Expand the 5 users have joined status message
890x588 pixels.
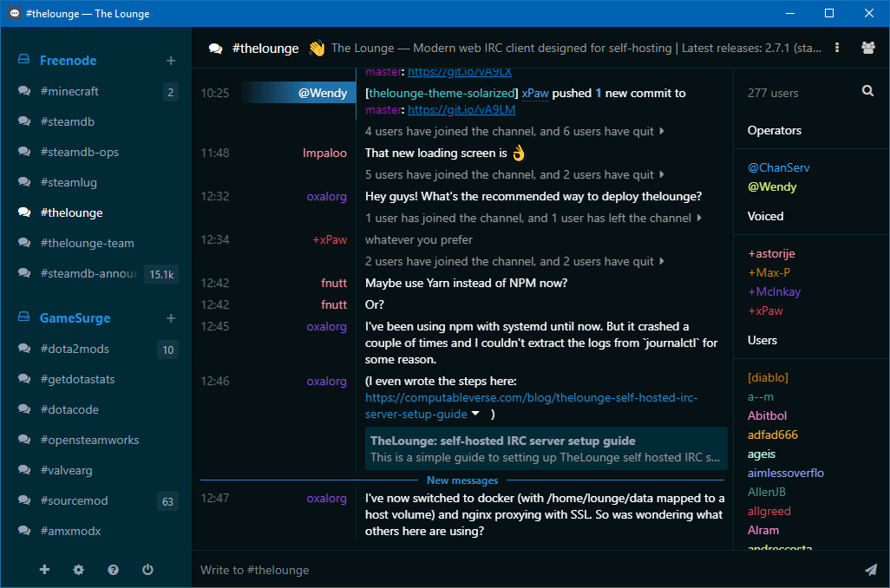[662, 175]
